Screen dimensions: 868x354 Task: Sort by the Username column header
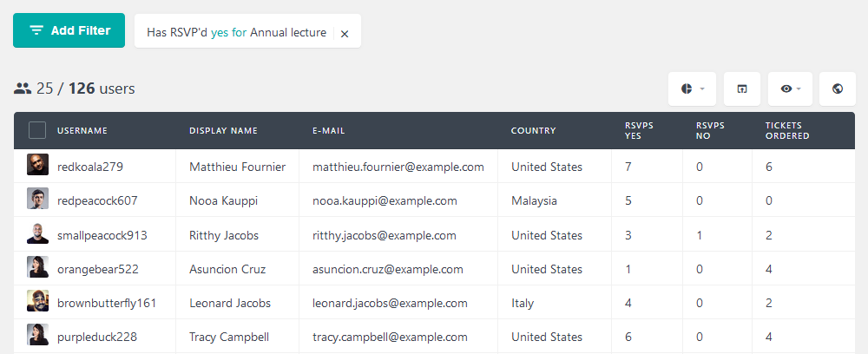point(82,131)
